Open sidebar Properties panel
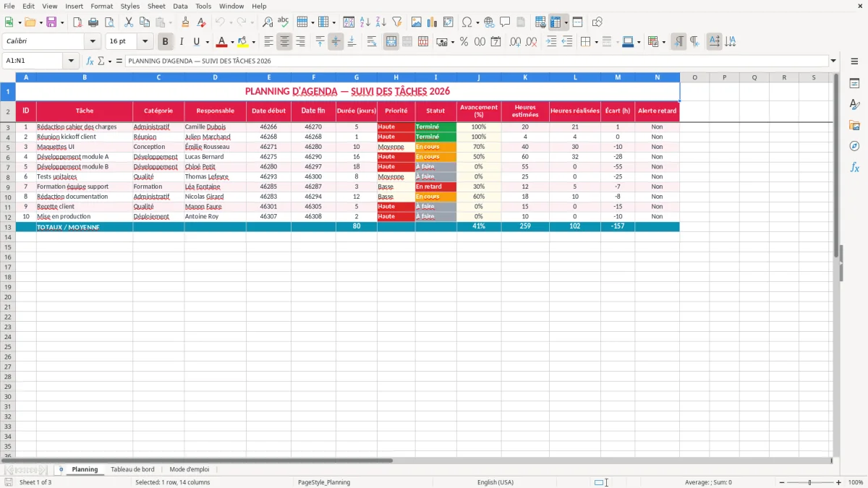This screenshot has height=488, width=868. point(854,84)
